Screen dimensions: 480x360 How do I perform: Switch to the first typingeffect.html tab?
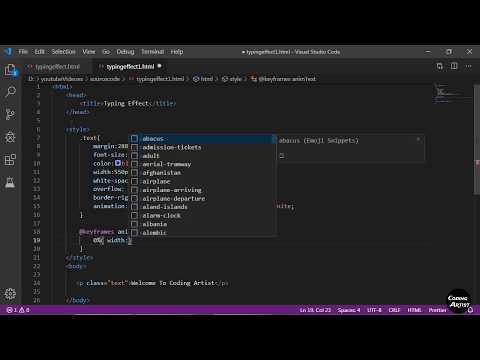pyautogui.click(x=57, y=67)
